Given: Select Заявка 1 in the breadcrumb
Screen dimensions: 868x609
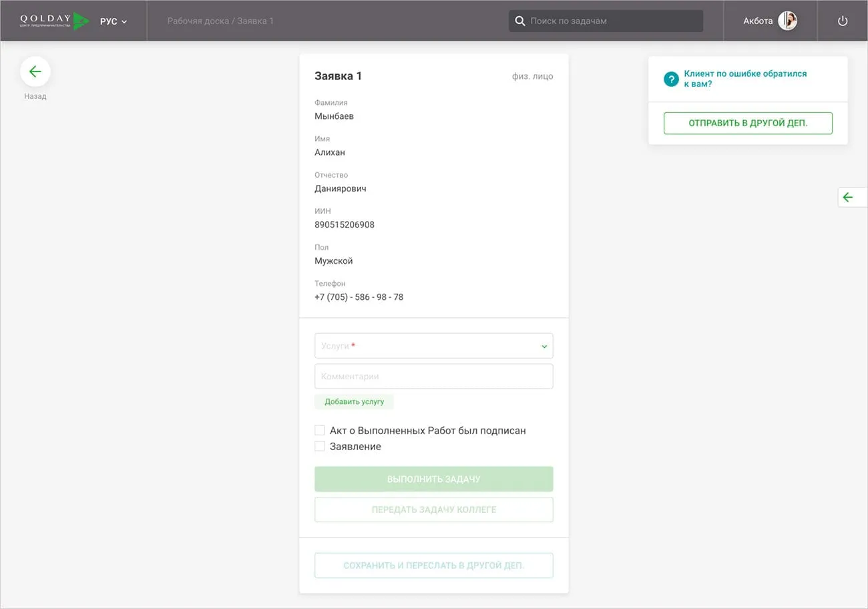Looking at the screenshot, I should (256, 21).
